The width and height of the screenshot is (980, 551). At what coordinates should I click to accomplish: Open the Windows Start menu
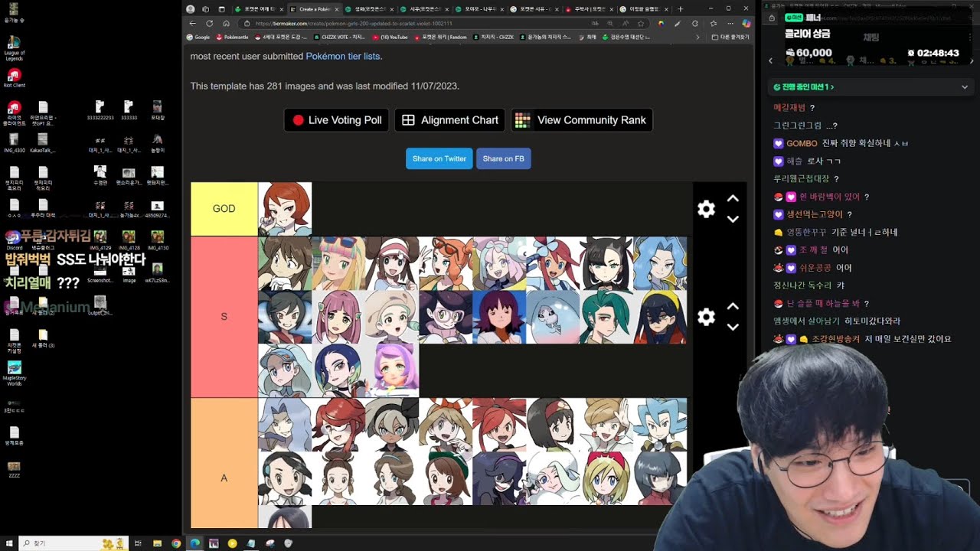[x=8, y=543]
